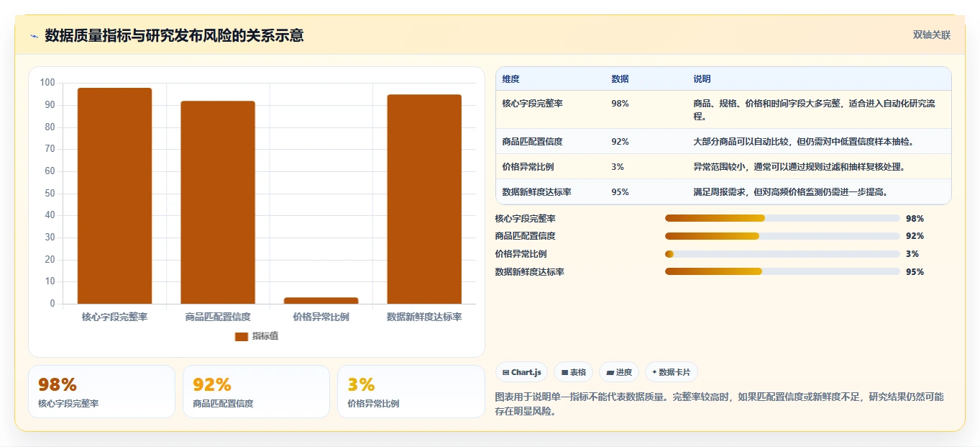Open the 92% 商品匹配置信度 stat card
This screenshot has height=447, width=980.
256,392
